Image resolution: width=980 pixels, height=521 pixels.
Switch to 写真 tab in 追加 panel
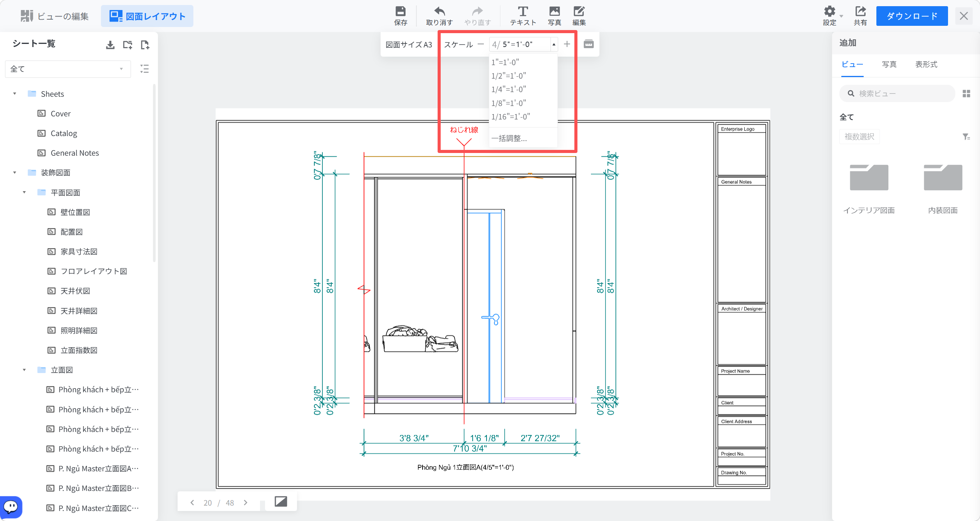889,64
